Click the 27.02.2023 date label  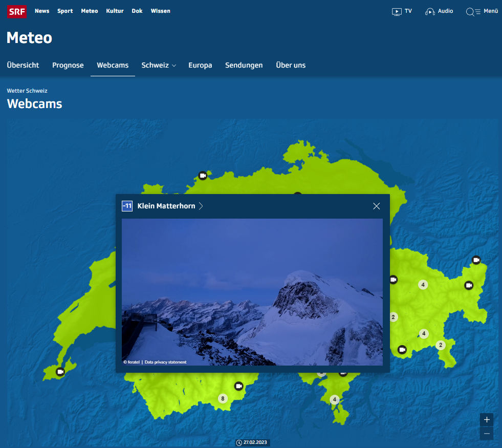pyautogui.click(x=255, y=442)
